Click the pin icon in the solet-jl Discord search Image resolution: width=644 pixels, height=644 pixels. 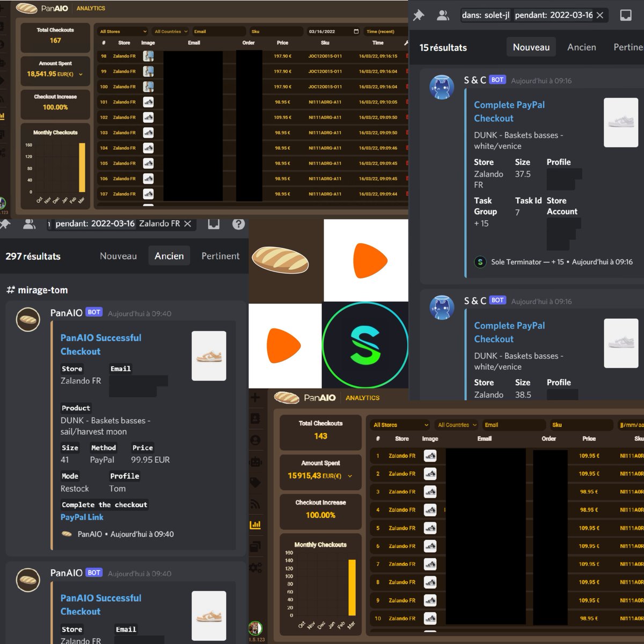(419, 16)
